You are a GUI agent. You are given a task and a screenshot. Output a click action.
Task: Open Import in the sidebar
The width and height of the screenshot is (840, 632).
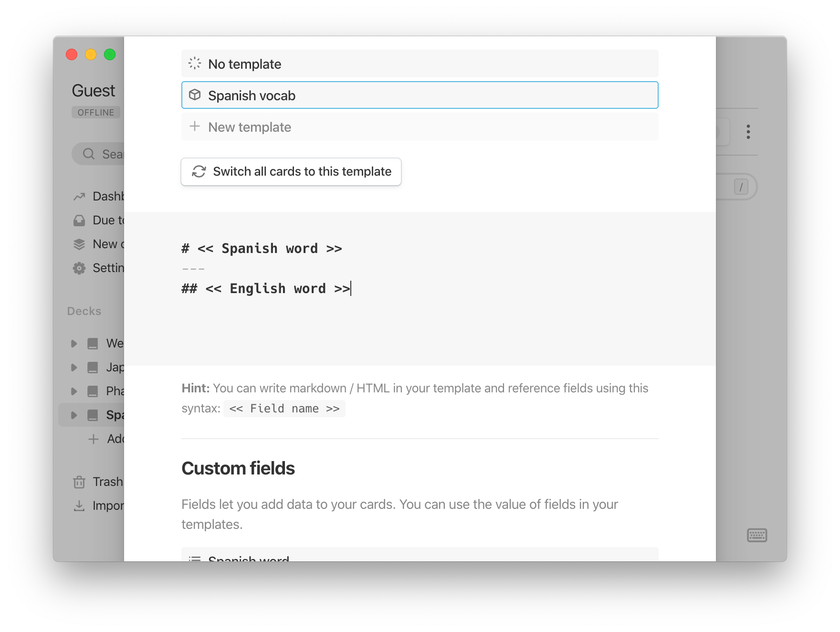tap(98, 506)
